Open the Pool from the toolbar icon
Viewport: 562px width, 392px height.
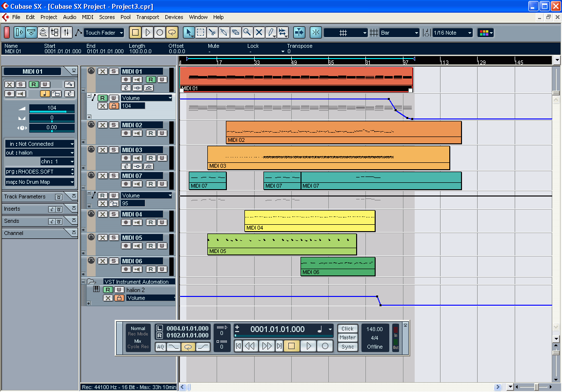(55, 33)
